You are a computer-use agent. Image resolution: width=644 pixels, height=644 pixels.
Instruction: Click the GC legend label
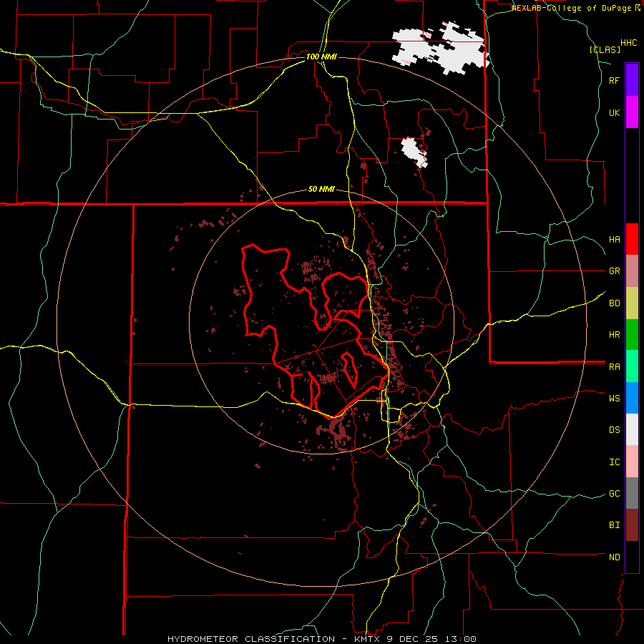point(614,494)
